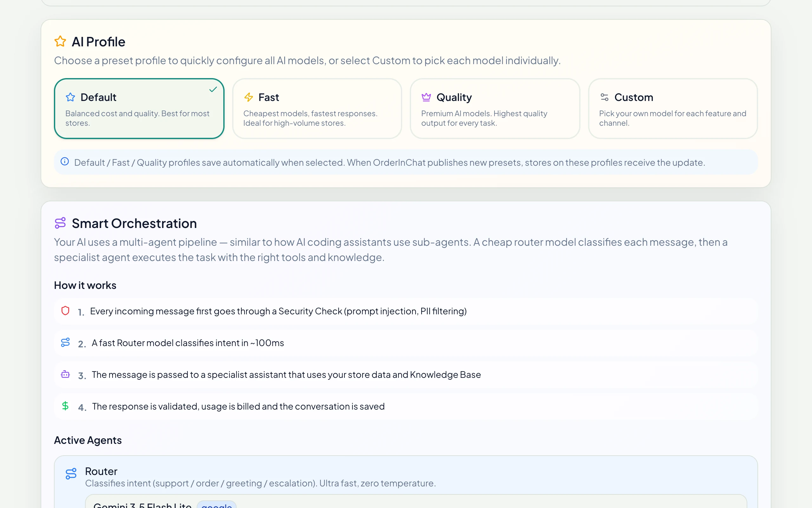812x508 pixels.
Task: Select the Custom AI profile
Action: pyautogui.click(x=673, y=109)
